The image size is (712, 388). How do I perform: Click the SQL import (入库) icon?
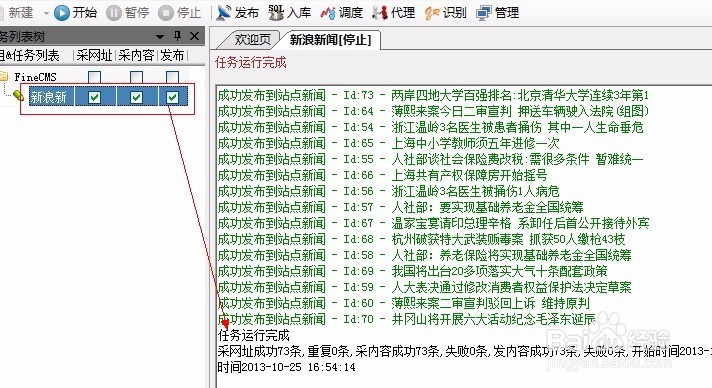276,13
